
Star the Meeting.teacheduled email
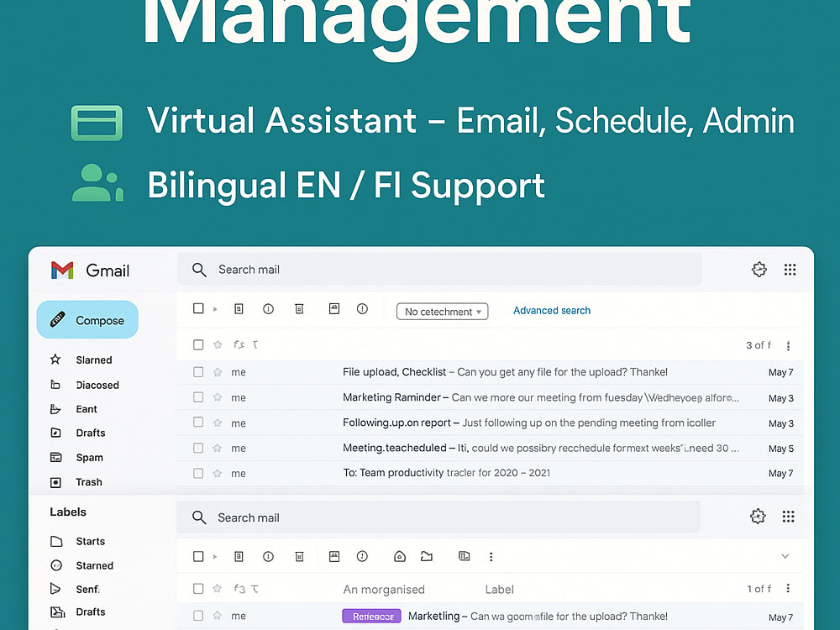(x=218, y=448)
